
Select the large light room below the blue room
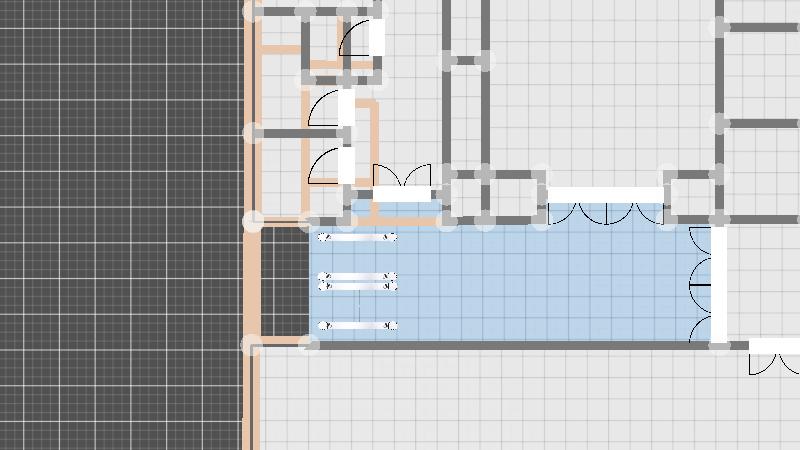click(x=500, y=400)
